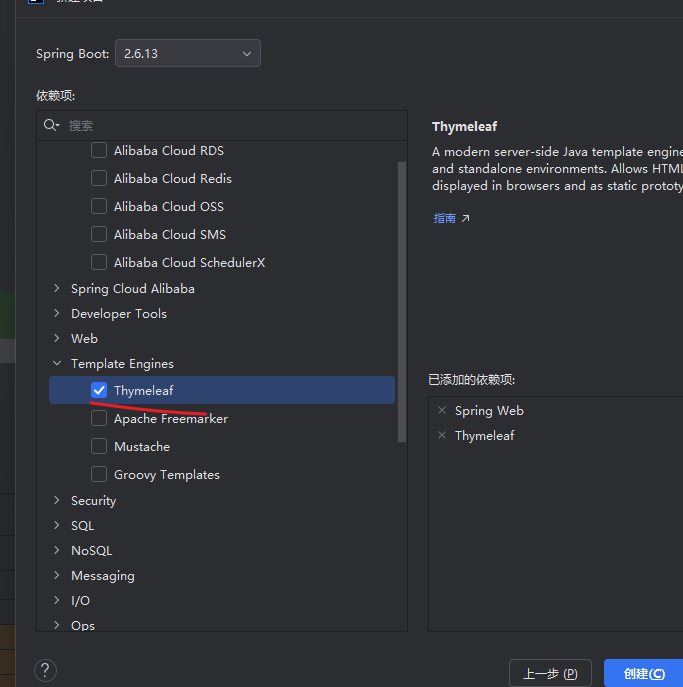This screenshot has height=687, width=683.
Task: Expand Spring Cloud Alibaba category
Action: point(57,288)
